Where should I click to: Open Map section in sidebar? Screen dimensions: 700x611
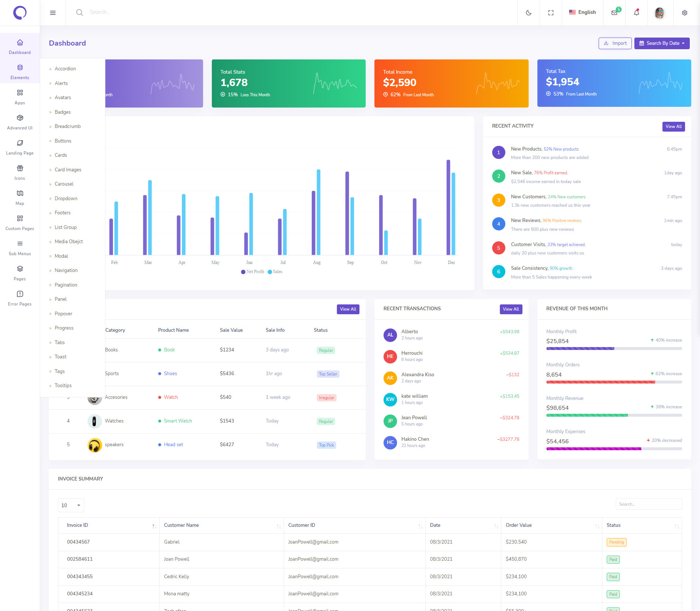tap(20, 198)
